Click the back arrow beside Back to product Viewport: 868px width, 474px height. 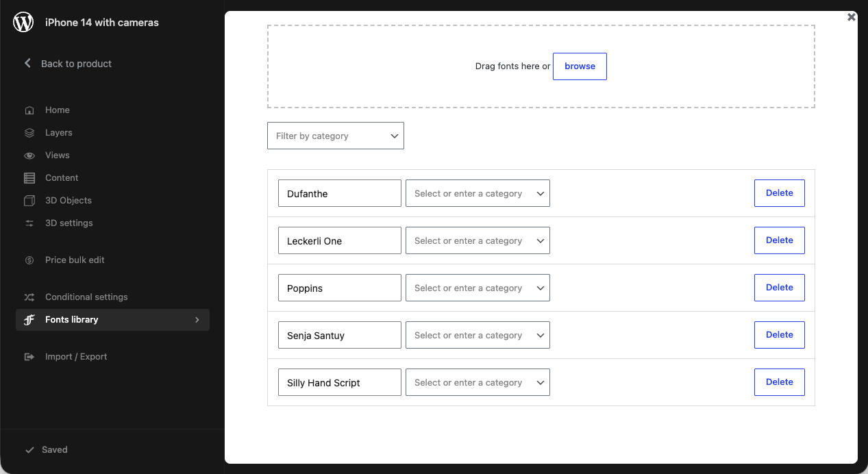[x=28, y=63]
